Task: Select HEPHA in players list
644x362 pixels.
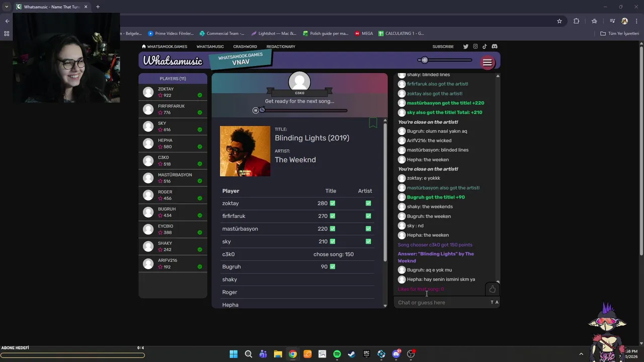Action: pos(173,144)
